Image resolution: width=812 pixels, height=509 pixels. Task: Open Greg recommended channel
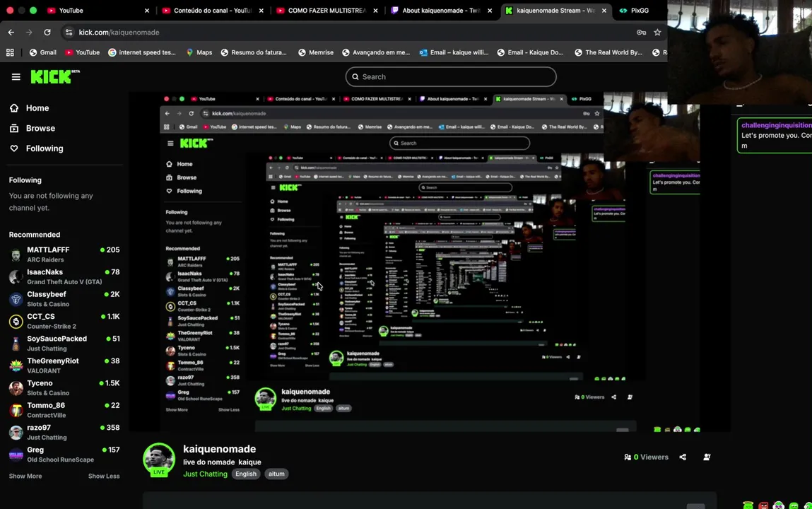(x=64, y=455)
